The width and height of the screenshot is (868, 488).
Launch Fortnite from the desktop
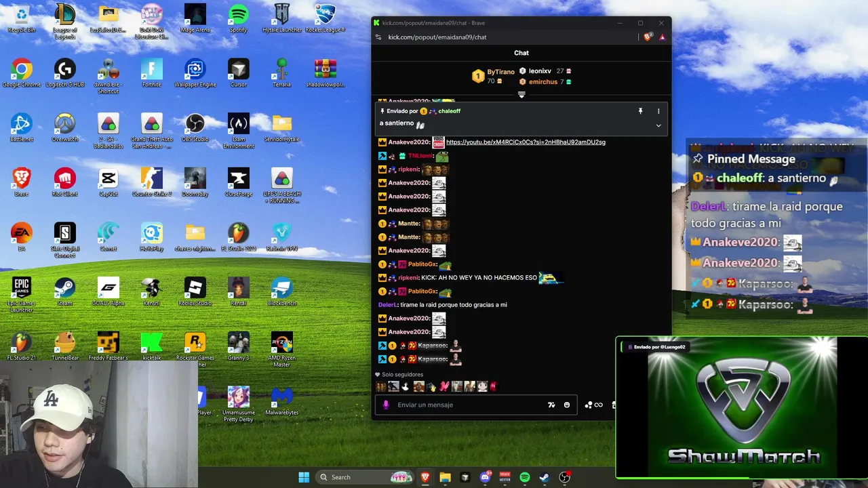[152, 73]
